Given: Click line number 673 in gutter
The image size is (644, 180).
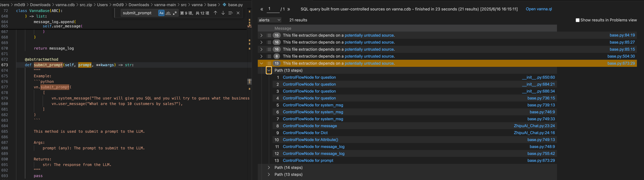Looking at the screenshot, I should point(5,65).
